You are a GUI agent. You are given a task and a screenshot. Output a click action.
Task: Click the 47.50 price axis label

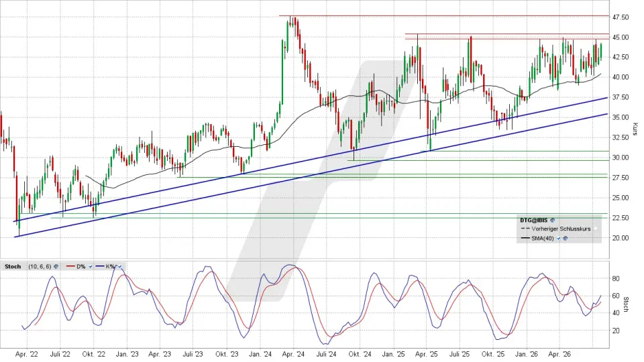621,17
